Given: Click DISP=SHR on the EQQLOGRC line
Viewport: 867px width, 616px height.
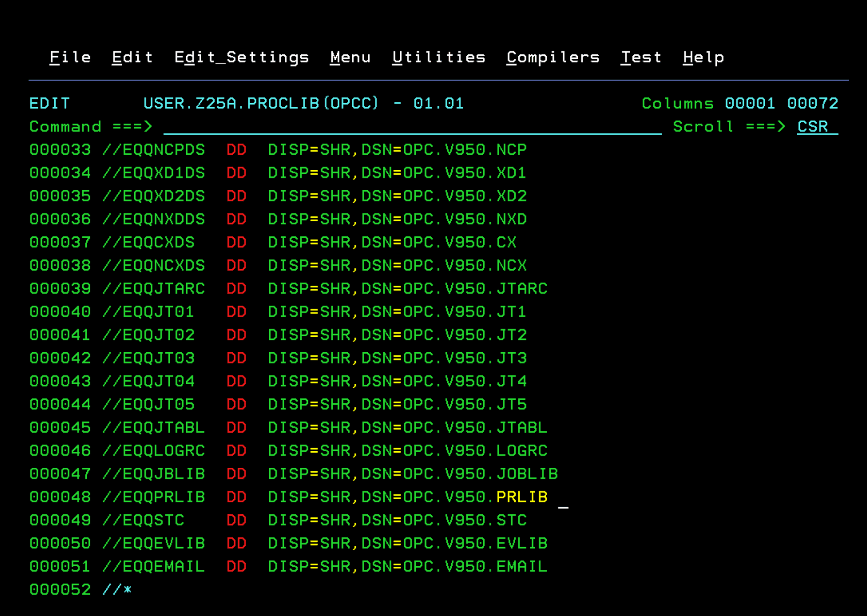Looking at the screenshot, I should [x=309, y=451].
